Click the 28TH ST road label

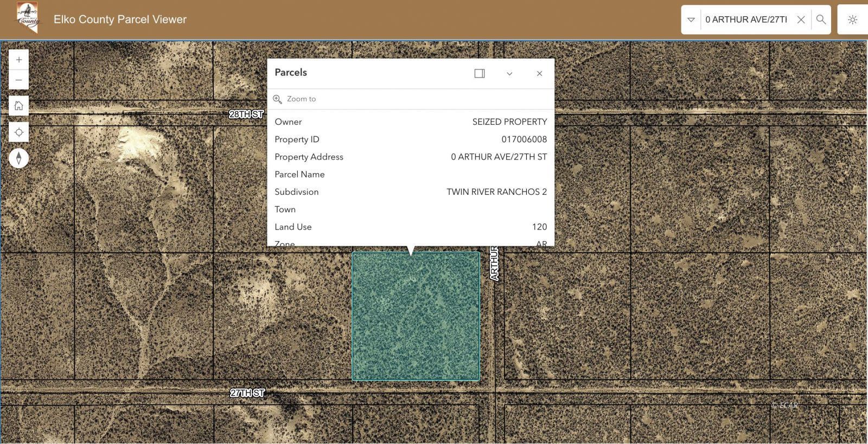point(246,114)
